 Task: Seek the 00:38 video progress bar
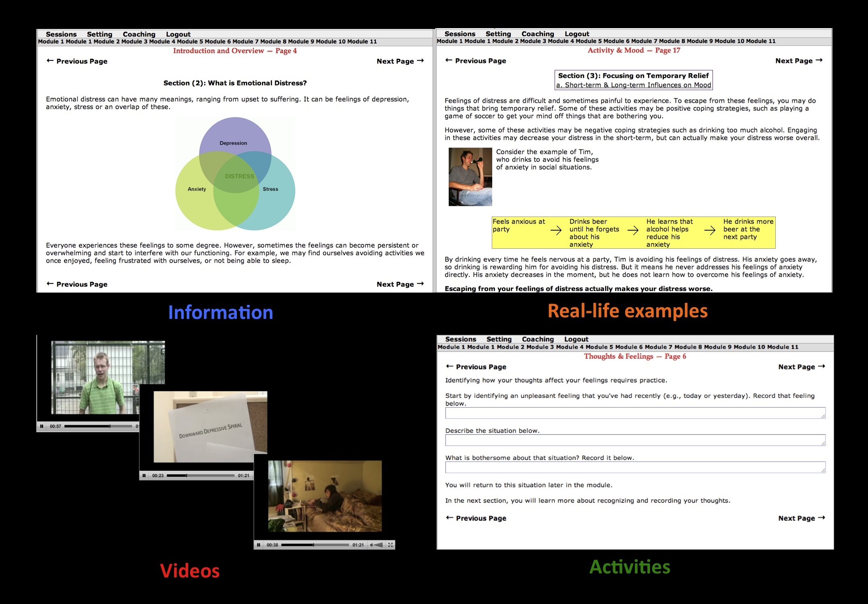(315, 545)
